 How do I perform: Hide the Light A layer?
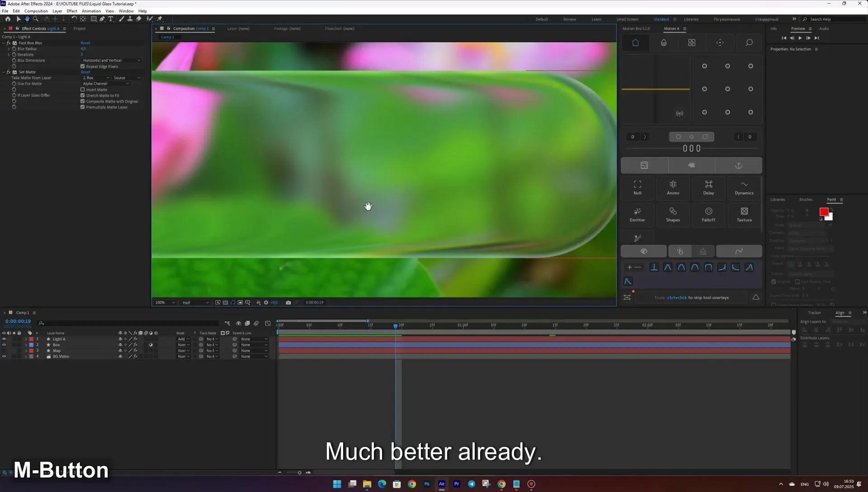tap(4, 339)
